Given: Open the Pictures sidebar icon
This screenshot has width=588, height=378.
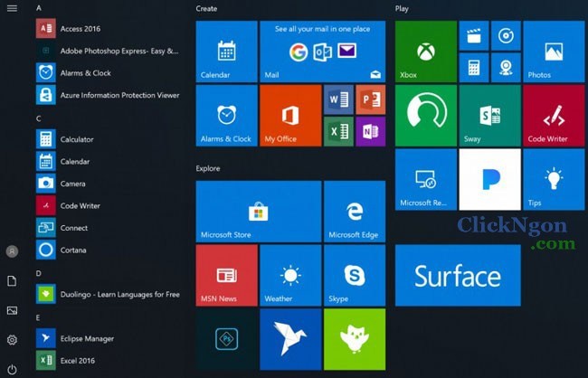Looking at the screenshot, I should (x=12, y=310).
